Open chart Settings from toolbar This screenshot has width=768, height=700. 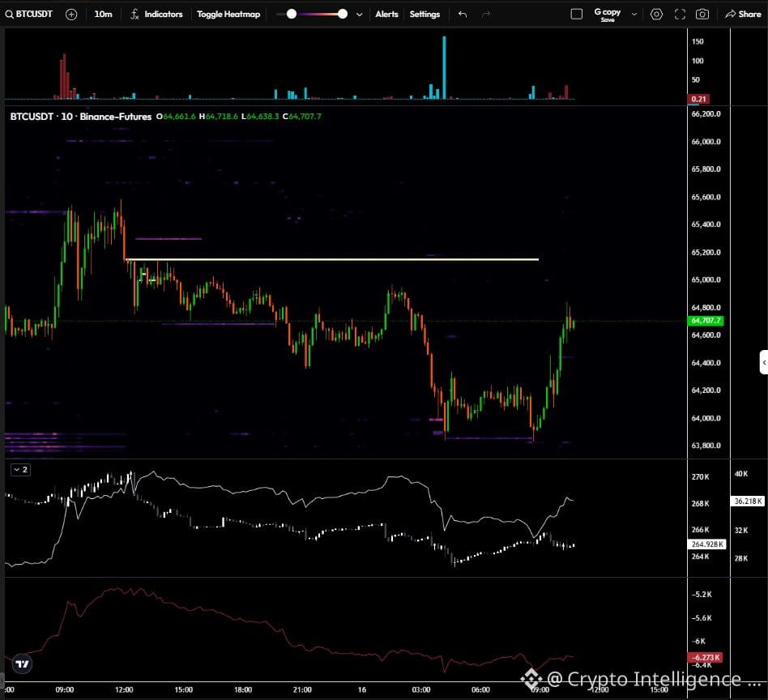pos(425,15)
